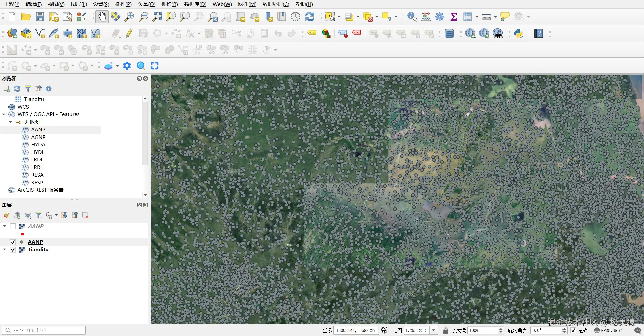The image size is (644, 336).
Task: Toggle the render checkbox in status bar
Action: click(x=573, y=330)
